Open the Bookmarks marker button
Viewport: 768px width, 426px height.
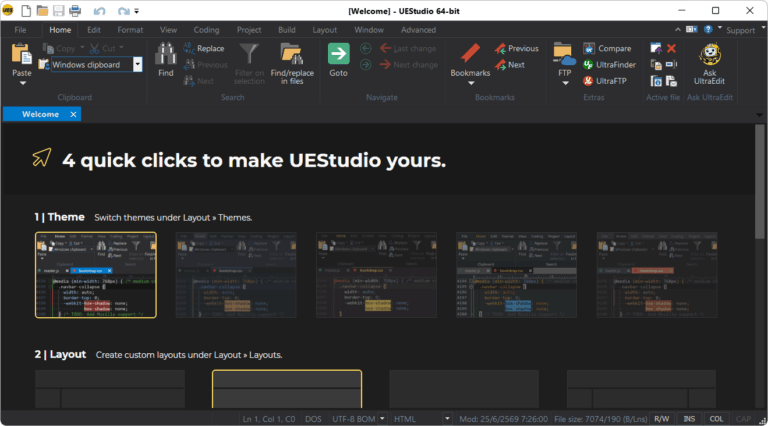coord(470,54)
